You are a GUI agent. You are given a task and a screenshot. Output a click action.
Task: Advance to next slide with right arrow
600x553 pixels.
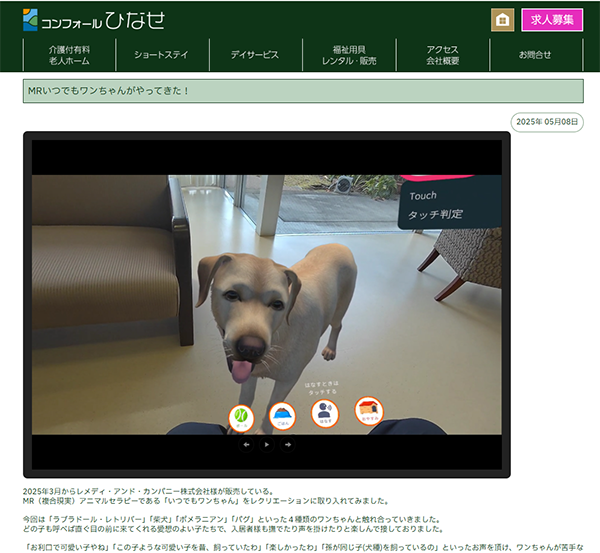[288, 444]
